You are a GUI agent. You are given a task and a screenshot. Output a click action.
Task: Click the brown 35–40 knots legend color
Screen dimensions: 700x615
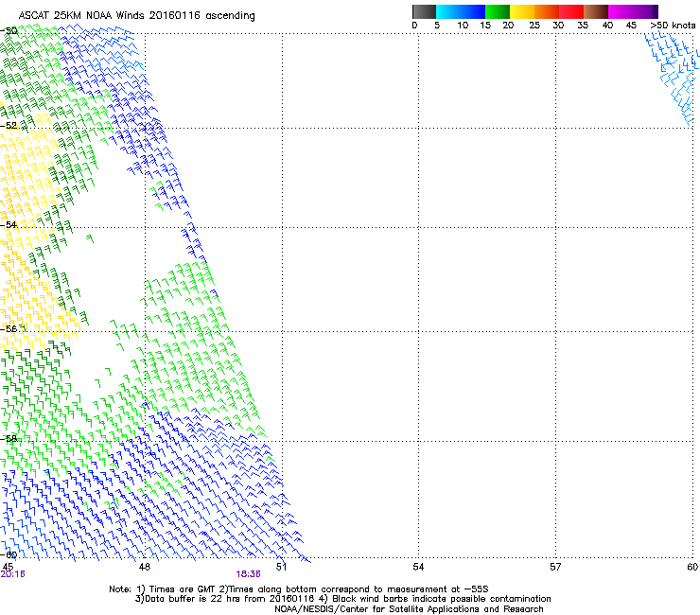tap(596, 11)
